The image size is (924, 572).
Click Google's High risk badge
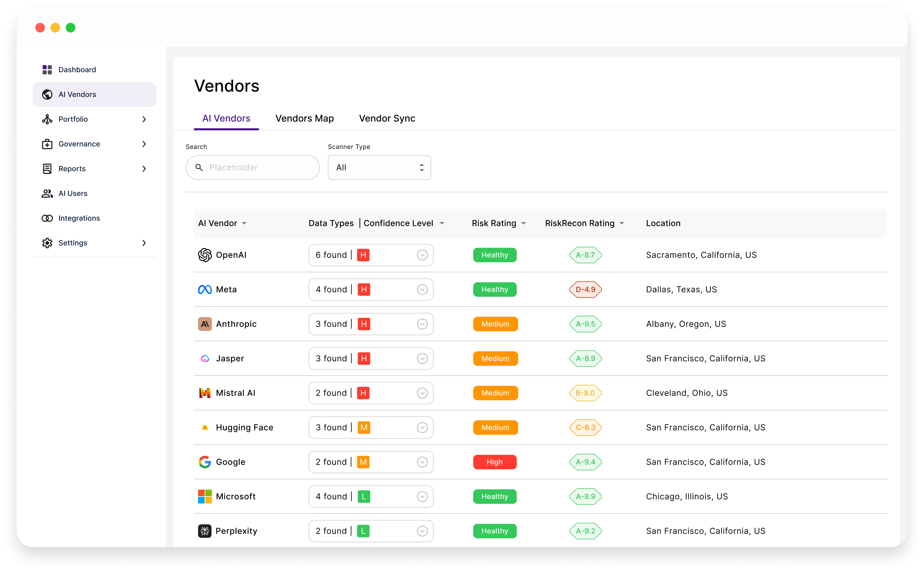click(x=495, y=462)
